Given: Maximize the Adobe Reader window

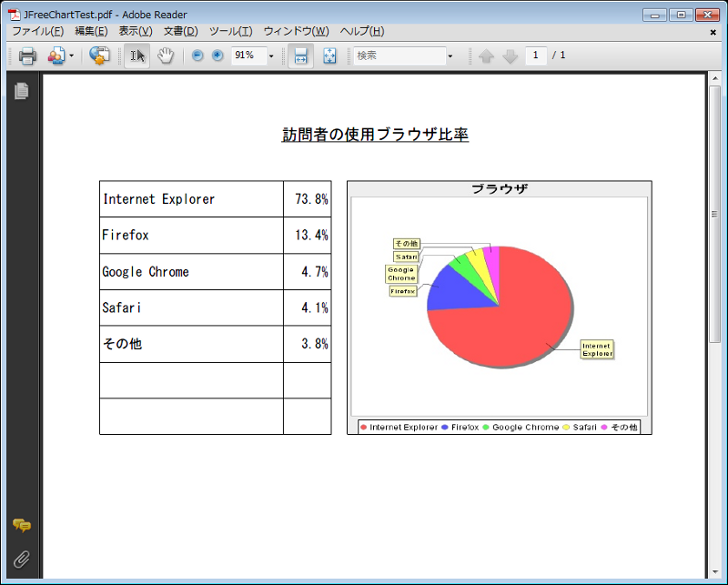Looking at the screenshot, I should pyautogui.click(x=681, y=15).
